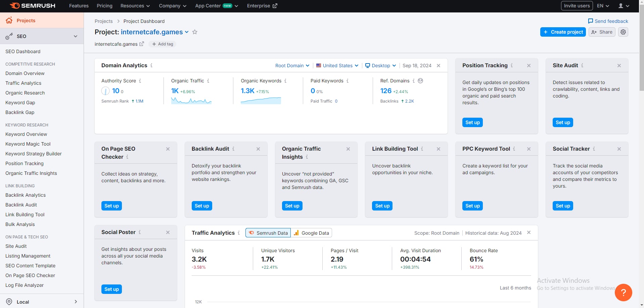Switch Traffic Analytics to Google Data

point(311,233)
